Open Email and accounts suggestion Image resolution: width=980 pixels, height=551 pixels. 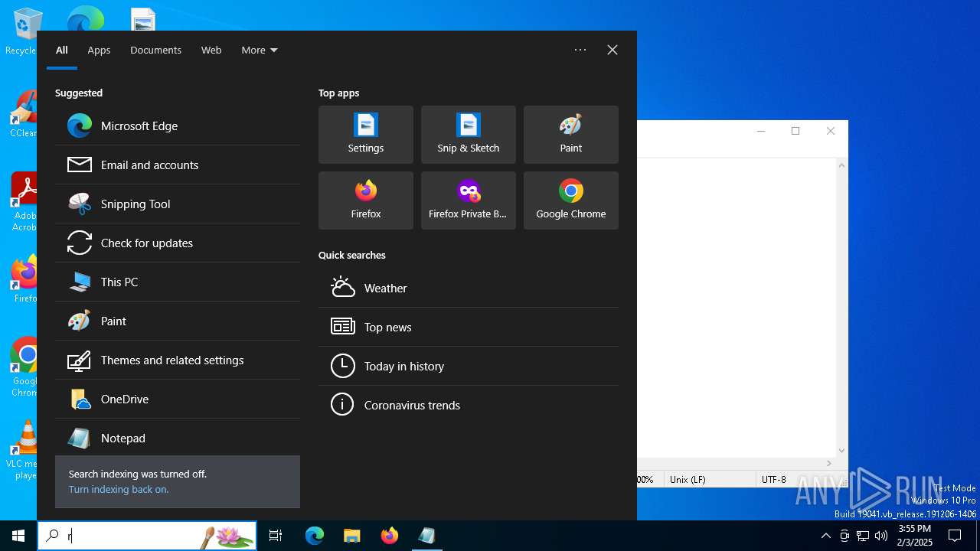(x=178, y=165)
